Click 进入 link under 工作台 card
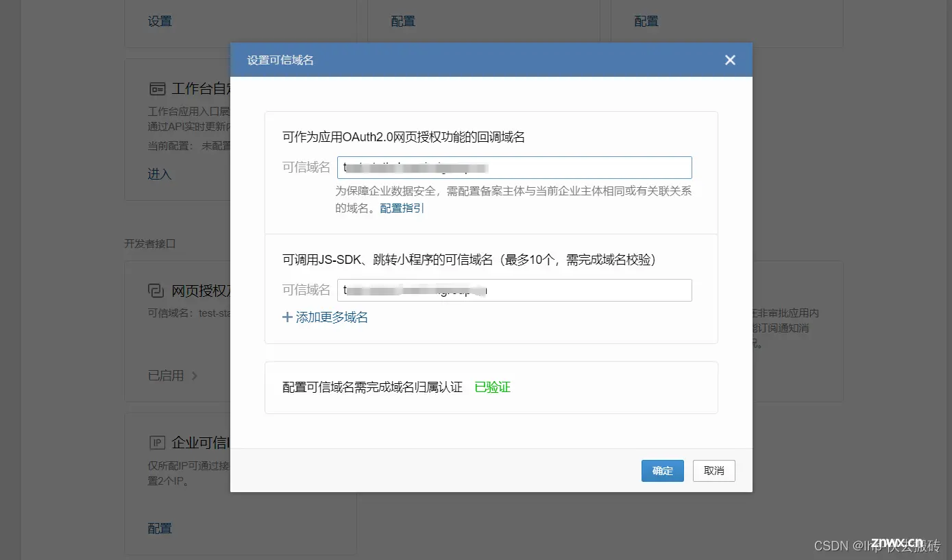952x560 pixels. pyautogui.click(x=160, y=174)
